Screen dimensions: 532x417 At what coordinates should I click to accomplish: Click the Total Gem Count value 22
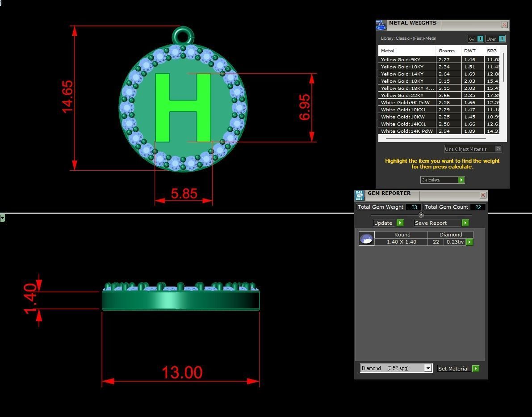pyautogui.click(x=478, y=207)
